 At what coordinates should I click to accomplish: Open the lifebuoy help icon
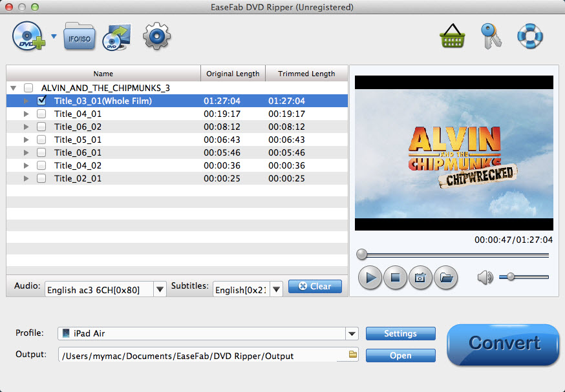(x=529, y=36)
